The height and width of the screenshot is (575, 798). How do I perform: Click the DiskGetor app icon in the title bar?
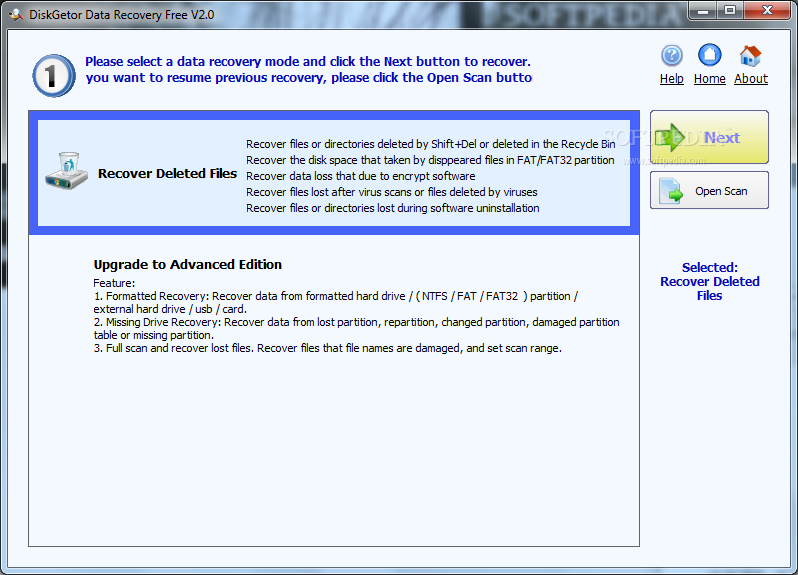(x=15, y=11)
